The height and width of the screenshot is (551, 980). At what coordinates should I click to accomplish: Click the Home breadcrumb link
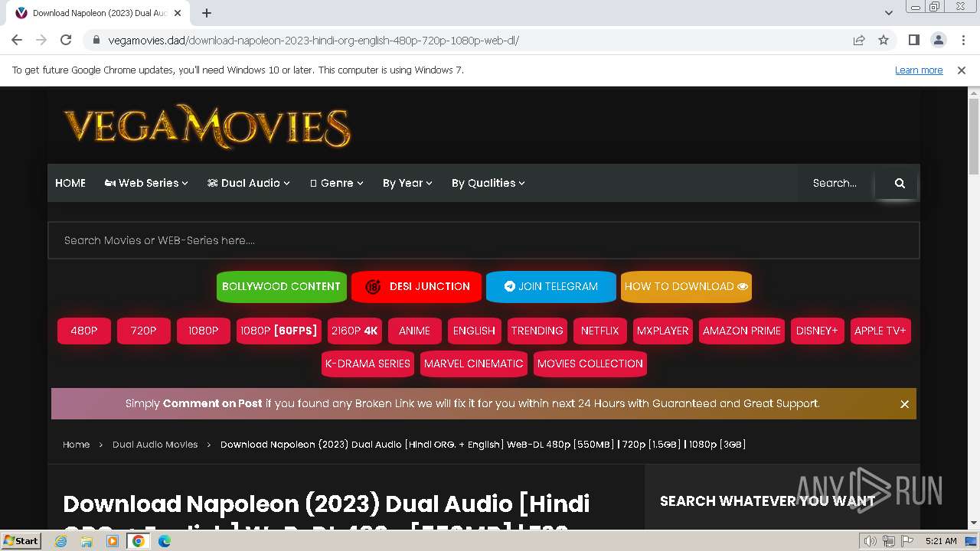[x=76, y=445]
